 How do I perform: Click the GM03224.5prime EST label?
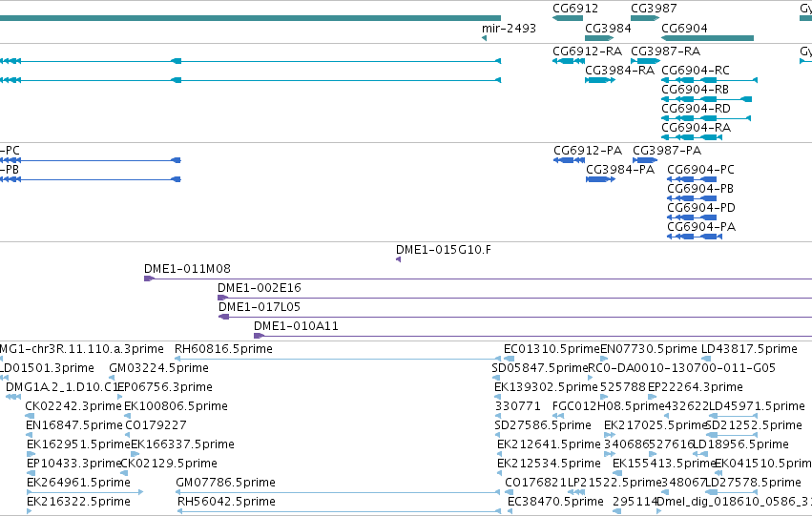(x=159, y=368)
